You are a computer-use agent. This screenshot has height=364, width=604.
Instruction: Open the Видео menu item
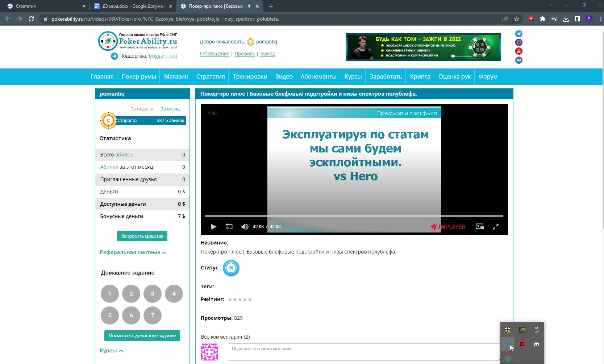coord(284,76)
